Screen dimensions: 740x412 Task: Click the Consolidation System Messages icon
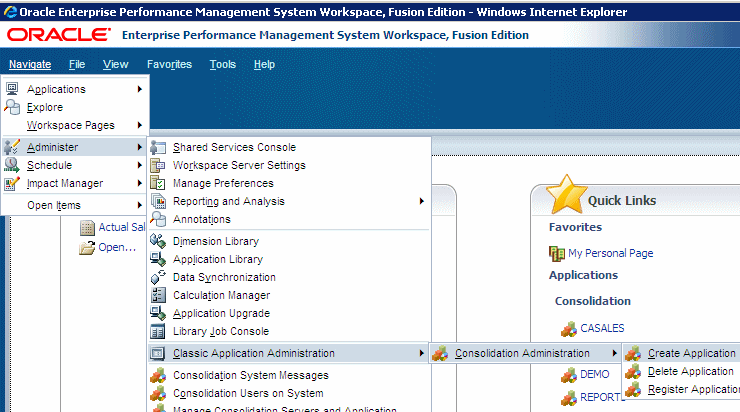[x=158, y=375]
